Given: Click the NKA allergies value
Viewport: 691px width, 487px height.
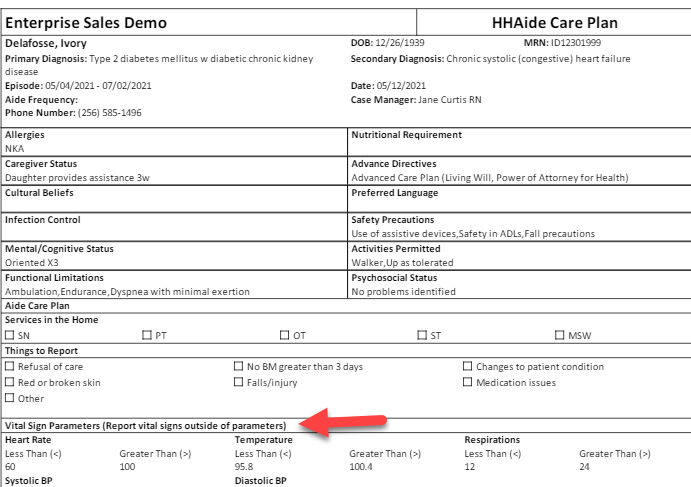Looking at the screenshot, I should click(15, 149).
